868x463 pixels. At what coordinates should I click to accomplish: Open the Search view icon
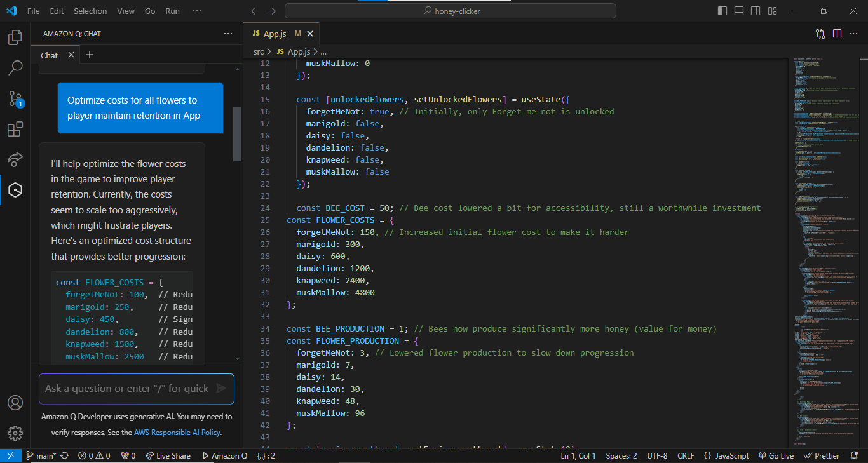[15, 68]
